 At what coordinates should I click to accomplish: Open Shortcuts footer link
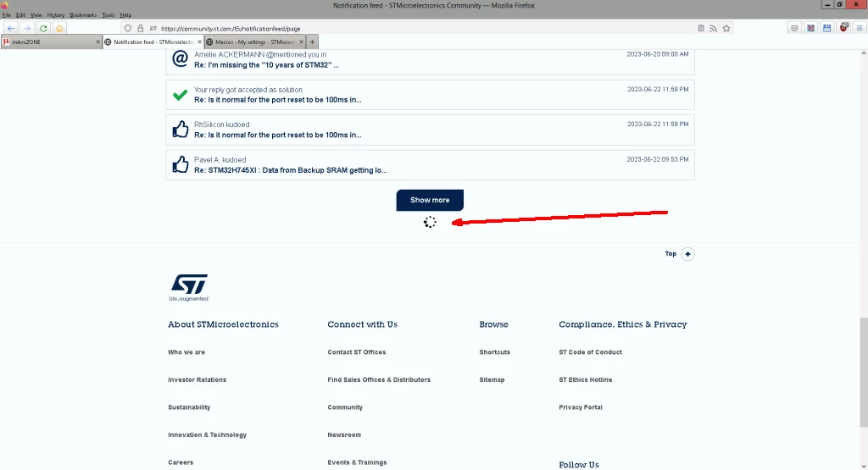[494, 352]
